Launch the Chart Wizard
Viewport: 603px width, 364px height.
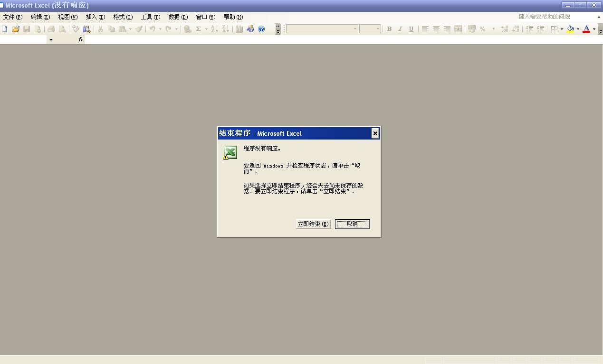[239, 28]
